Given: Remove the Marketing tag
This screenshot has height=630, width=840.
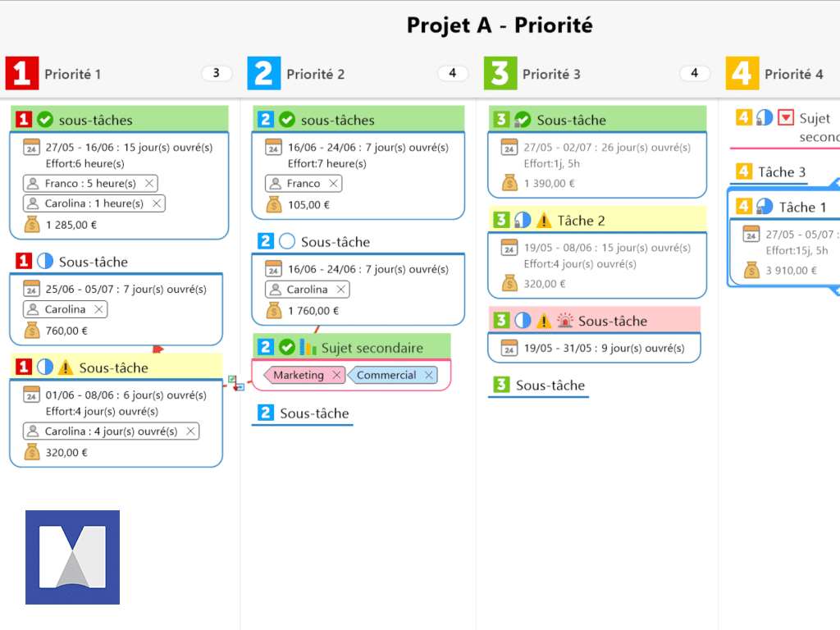Looking at the screenshot, I should [x=336, y=375].
